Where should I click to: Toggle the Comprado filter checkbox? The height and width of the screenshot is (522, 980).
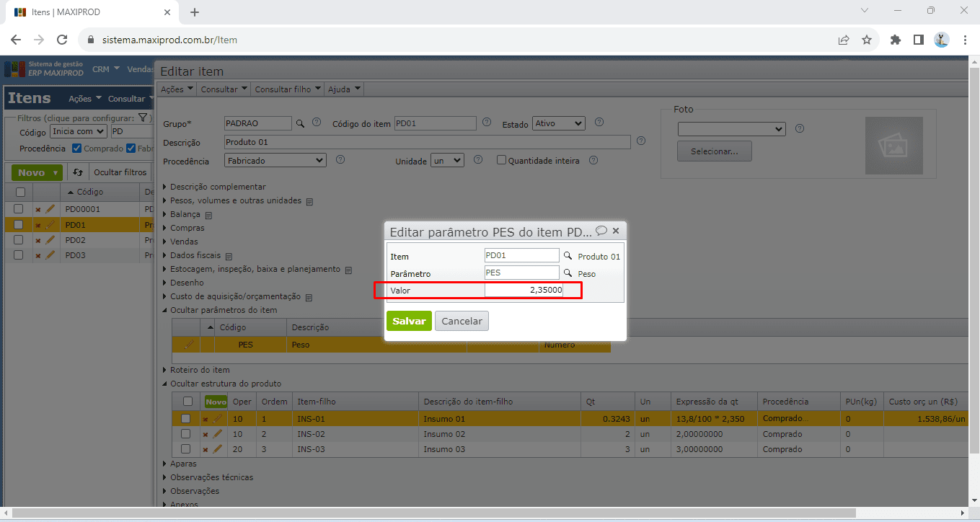coord(76,149)
